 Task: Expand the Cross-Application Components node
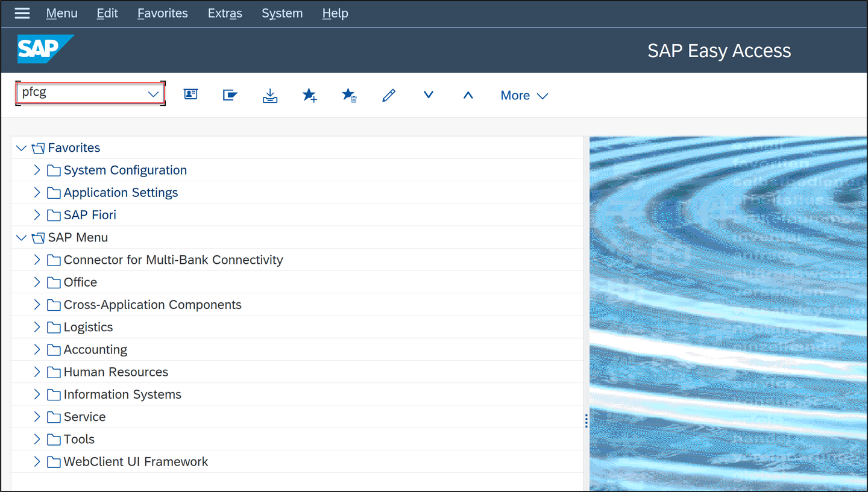click(x=37, y=305)
